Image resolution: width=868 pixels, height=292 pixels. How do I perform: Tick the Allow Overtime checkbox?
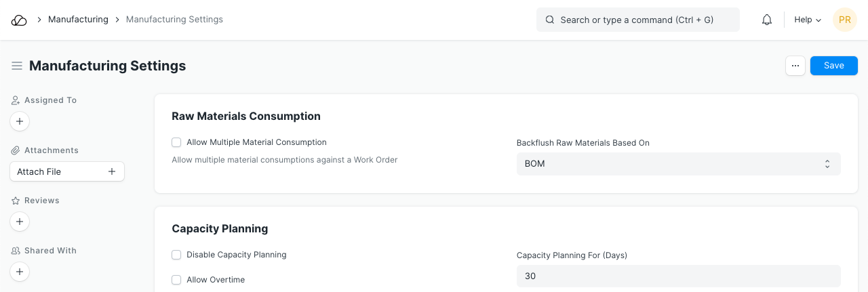tap(176, 280)
